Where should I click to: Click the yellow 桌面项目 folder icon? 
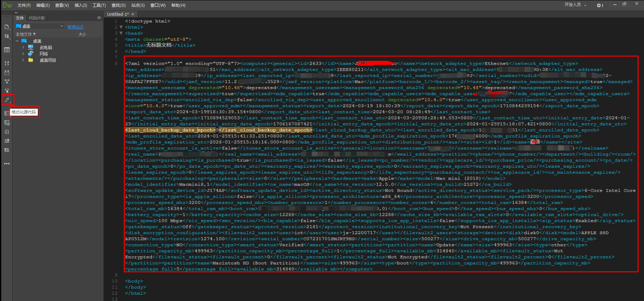coord(31,60)
